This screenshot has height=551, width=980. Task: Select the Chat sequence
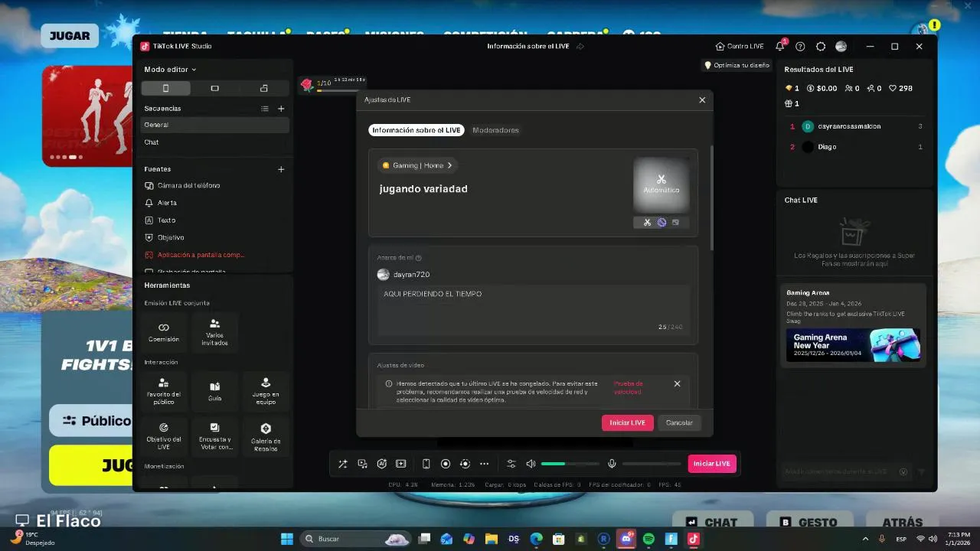coord(215,142)
